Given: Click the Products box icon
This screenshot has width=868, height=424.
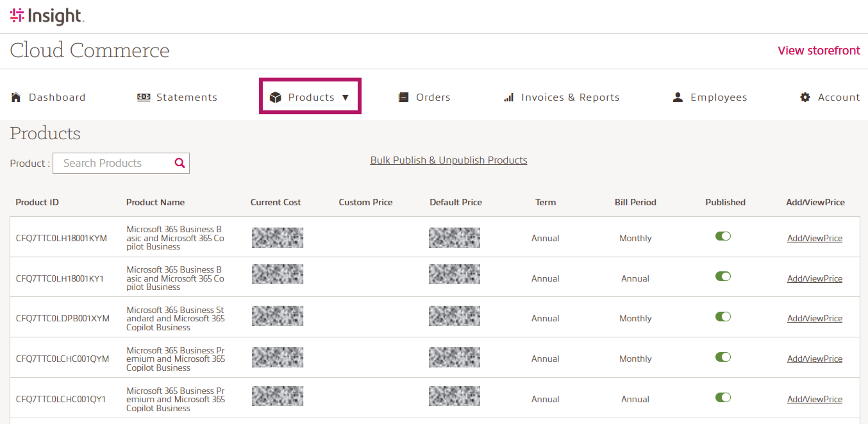Looking at the screenshot, I should [275, 97].
